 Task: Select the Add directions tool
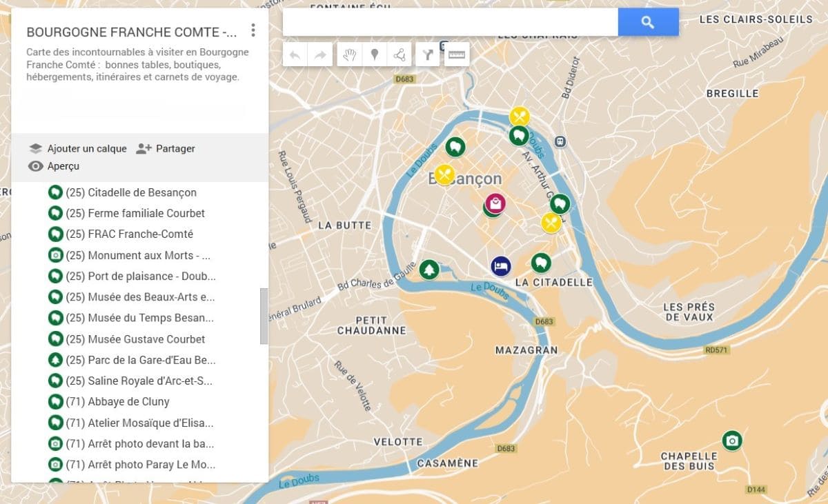point(427,54)
